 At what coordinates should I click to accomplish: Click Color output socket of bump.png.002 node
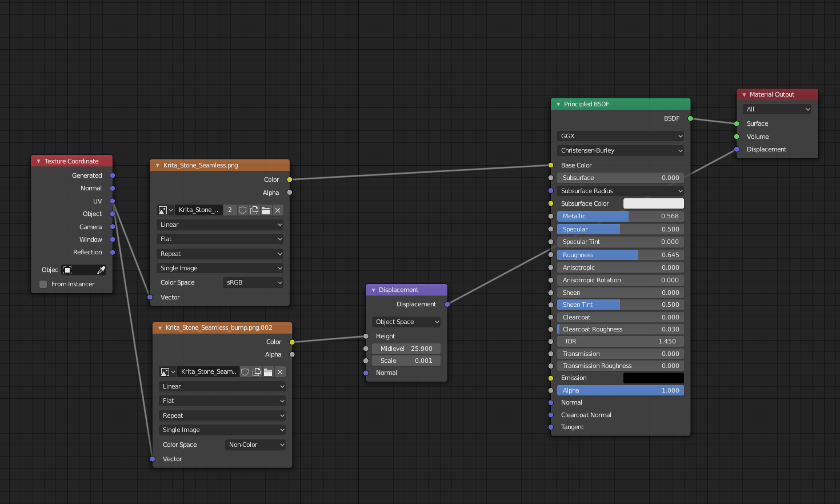(x=292, y=342)
